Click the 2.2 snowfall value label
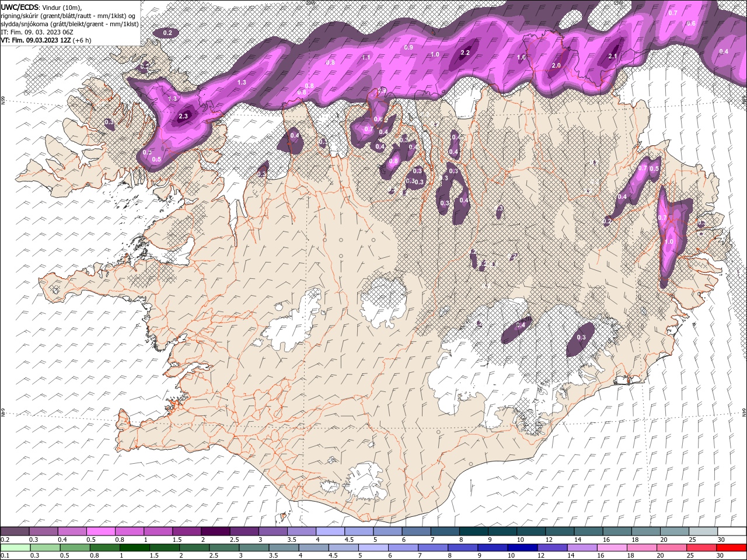The image size is (747, 560). (465, 52)
